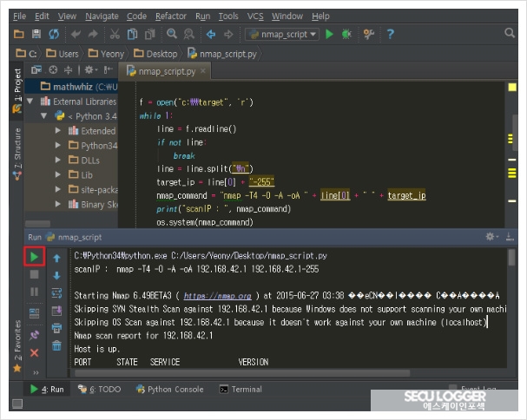Open the Edit menu

pos(42,16)
